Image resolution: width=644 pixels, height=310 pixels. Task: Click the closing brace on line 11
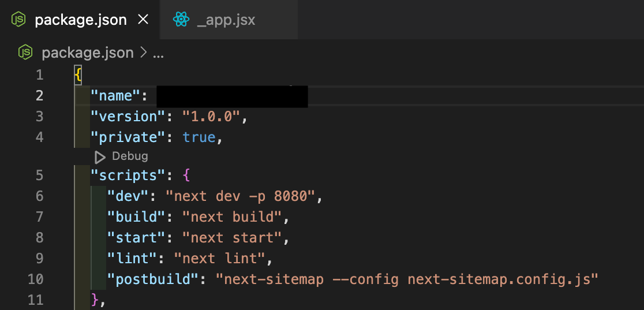coord(95,300)
